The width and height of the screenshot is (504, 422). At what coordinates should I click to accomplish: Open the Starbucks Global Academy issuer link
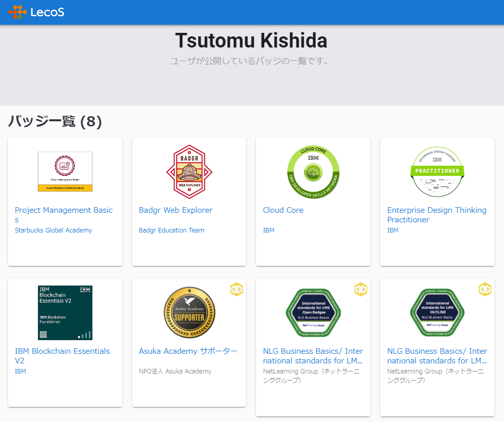click(x=54, y=230)
